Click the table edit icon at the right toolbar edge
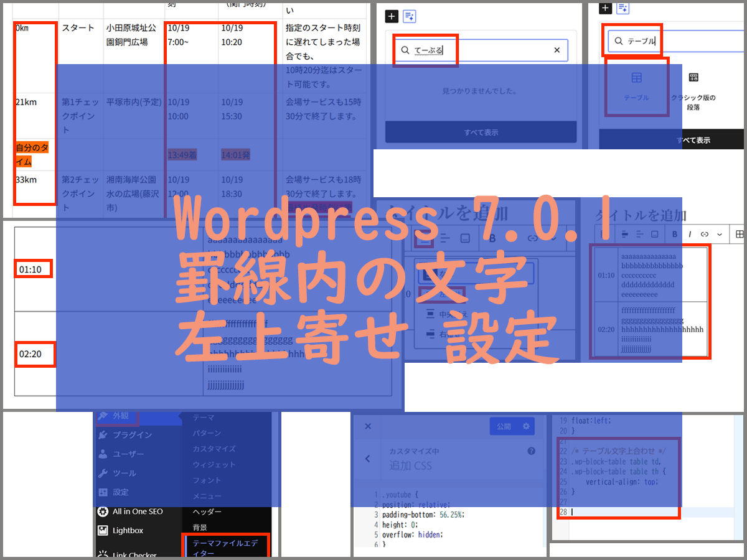This screenshot has height=560, width=747. pos(740,234)
